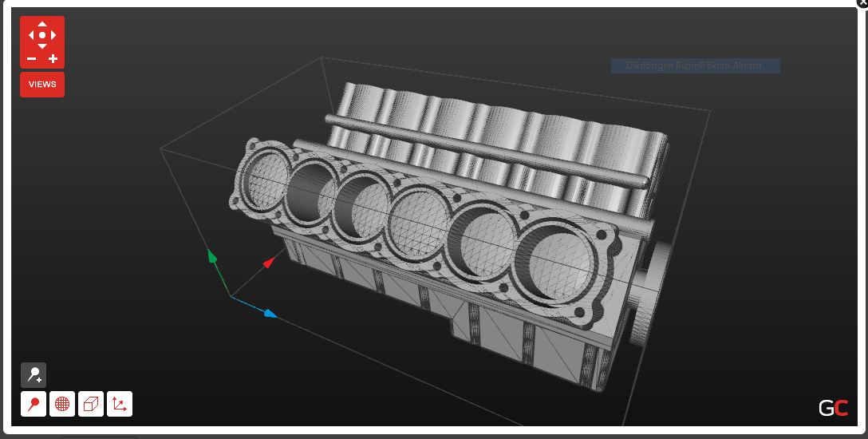Click the GC logo
This screenshot has height=439, width=868.
pyautogui.click(x=833, y=408)
